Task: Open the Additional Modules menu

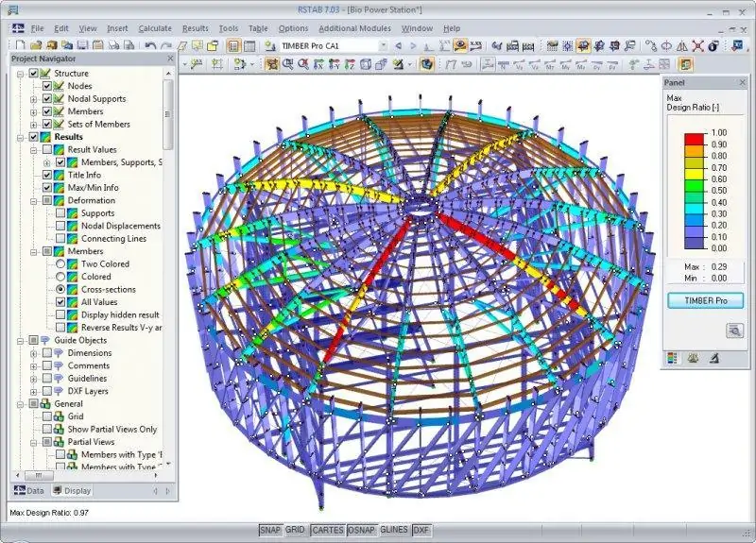Action: pos(354,28)
